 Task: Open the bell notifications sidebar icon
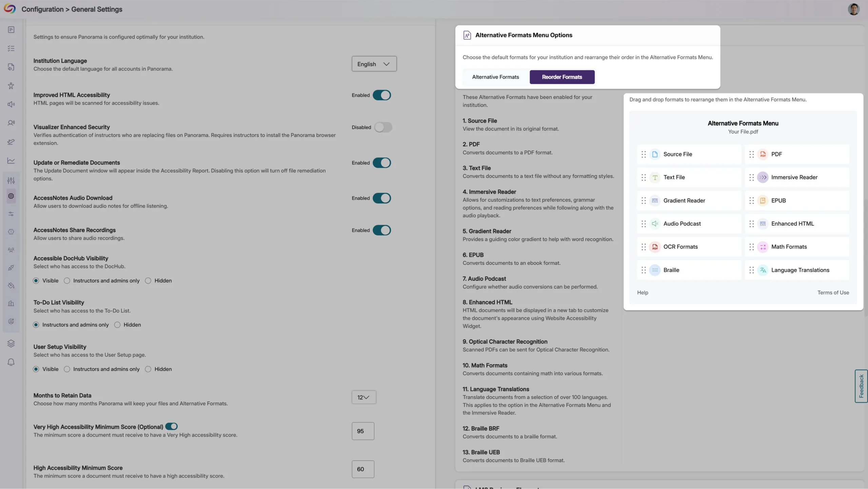[x=11, y=362]
